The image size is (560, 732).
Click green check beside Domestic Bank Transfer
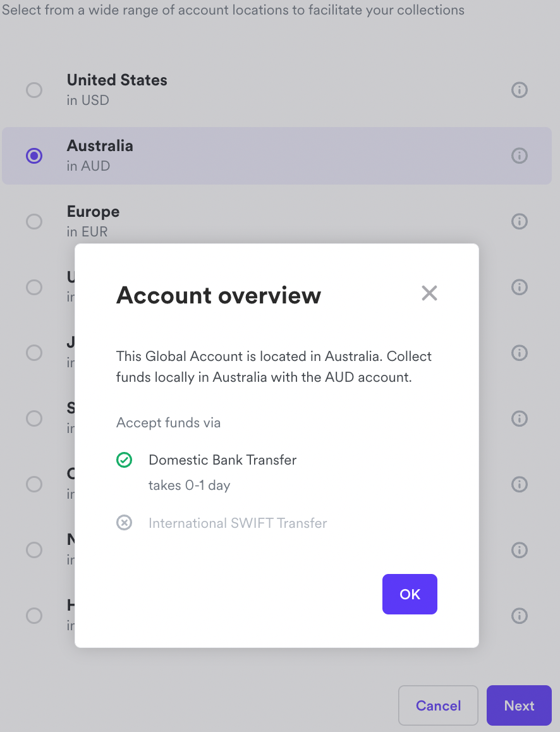click(x=124, y=460)
